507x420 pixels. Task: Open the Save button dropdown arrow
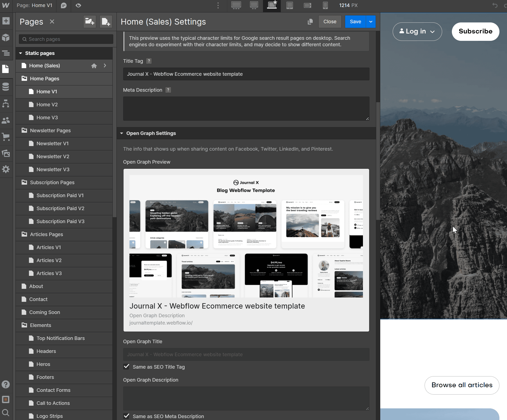pos(371,22)
